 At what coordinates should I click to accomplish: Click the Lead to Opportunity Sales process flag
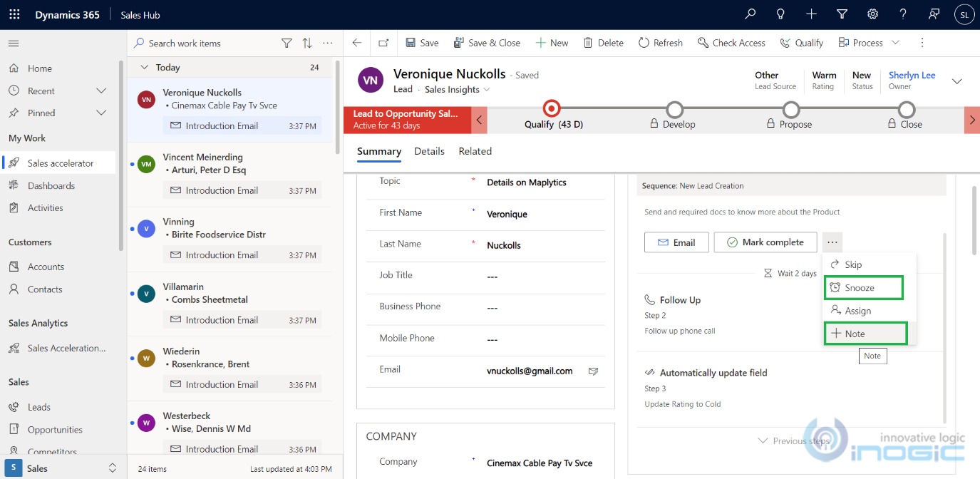[408, 120]
